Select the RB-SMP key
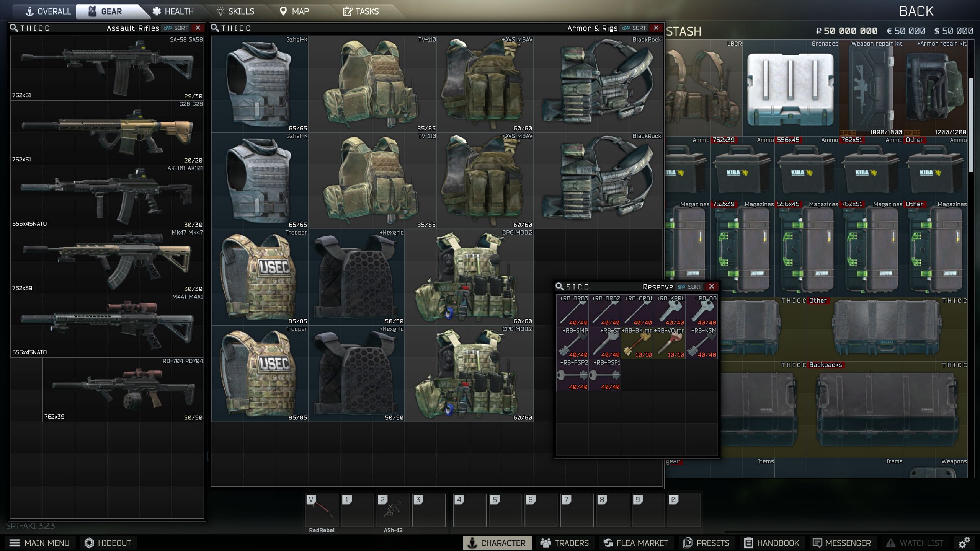This screenshot has height=551, width=980. pyautogui.click(x=572, y=342)
